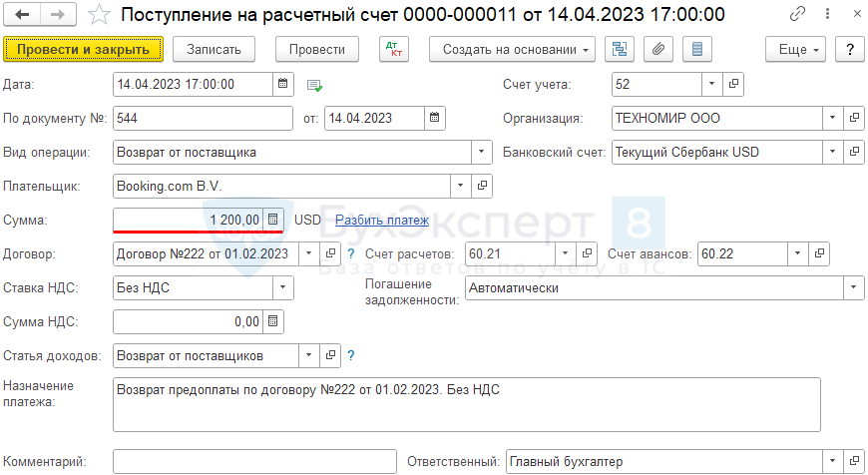Open the list report icon in toolbar
This screenshot has width=868, height=475.
tap(697, 49)
